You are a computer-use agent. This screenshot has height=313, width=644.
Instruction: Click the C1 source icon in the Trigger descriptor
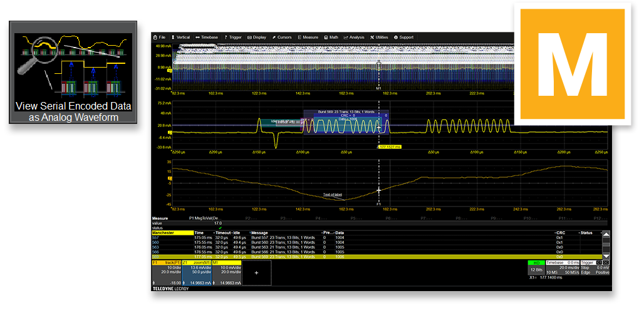pos(600,262)
